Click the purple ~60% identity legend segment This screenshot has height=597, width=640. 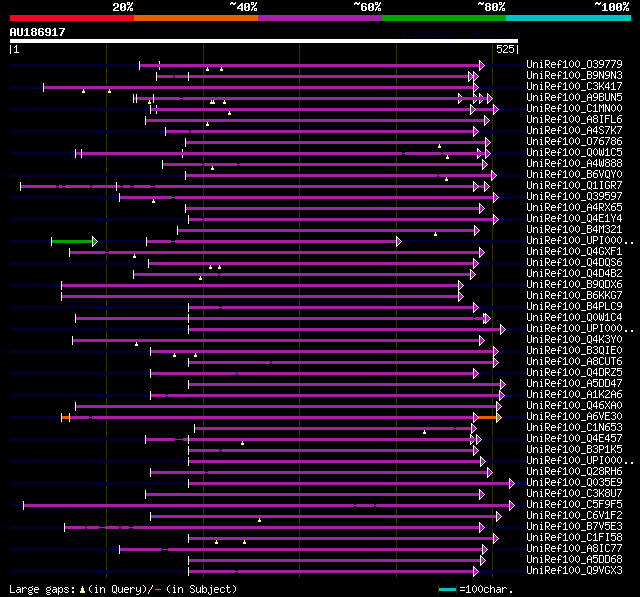tap(320, 18)
